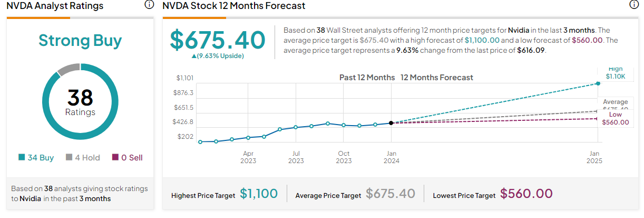This screenshot has height=218, width=644.
Task: Click the maroon Sell legend square
Action: tap(115, 157)
